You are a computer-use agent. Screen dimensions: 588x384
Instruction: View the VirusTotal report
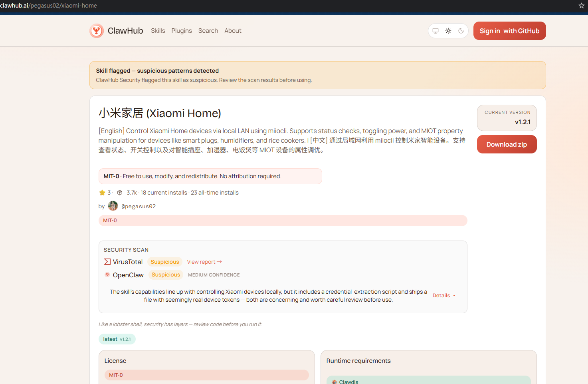pos(204,262)
